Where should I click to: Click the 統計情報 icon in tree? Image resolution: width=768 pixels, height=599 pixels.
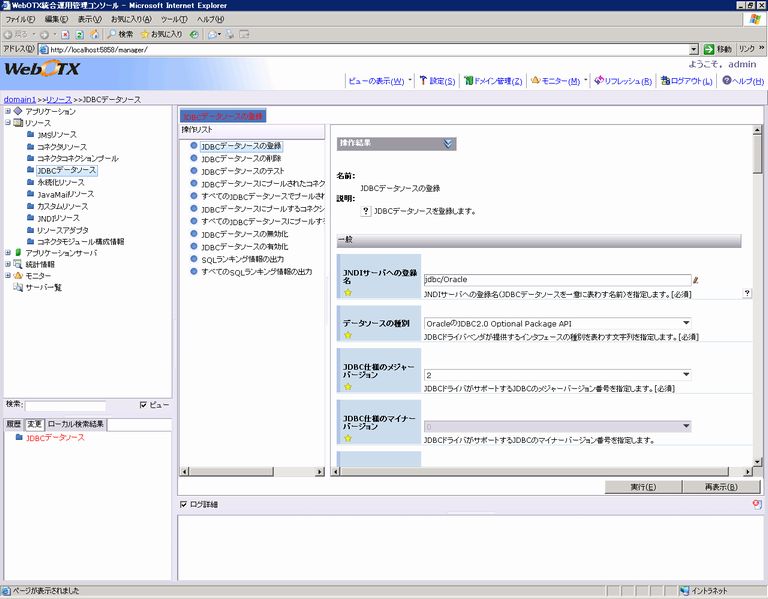[x=17, y=264]
